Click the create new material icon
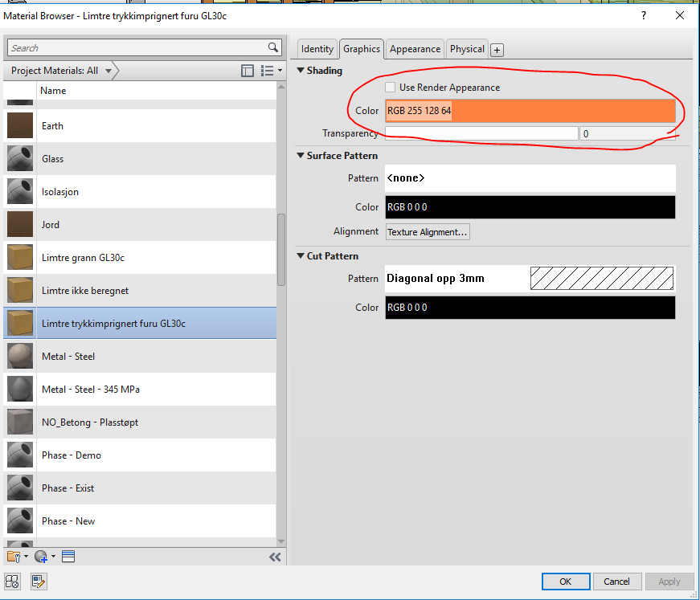700x600 pixels. 41,557
